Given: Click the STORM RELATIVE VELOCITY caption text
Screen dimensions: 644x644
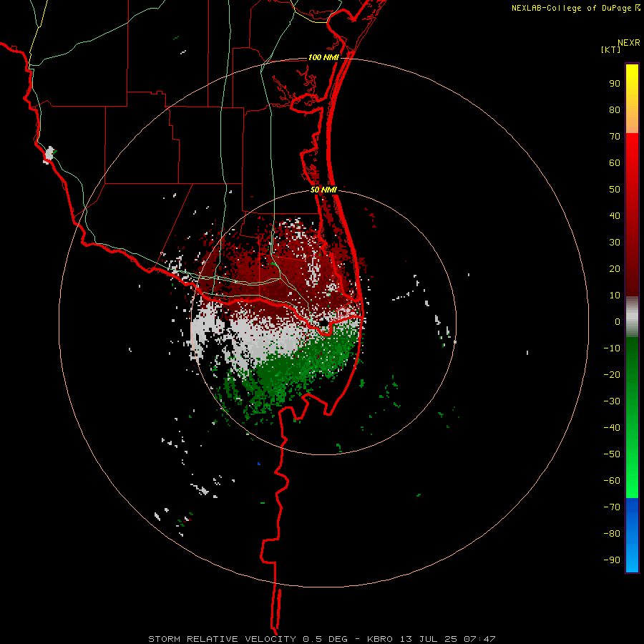Looking at the screenshot, I should 222,639.
